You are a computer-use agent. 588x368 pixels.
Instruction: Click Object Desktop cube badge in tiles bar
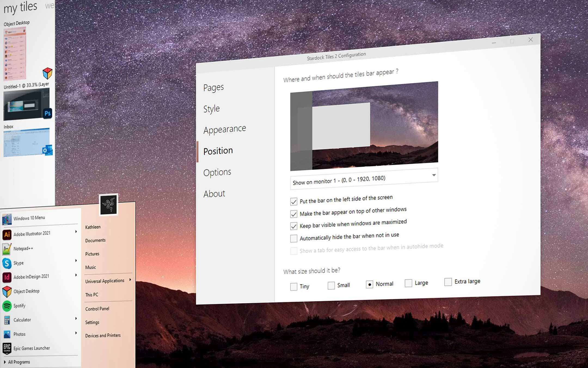click(x=47, y=74)
